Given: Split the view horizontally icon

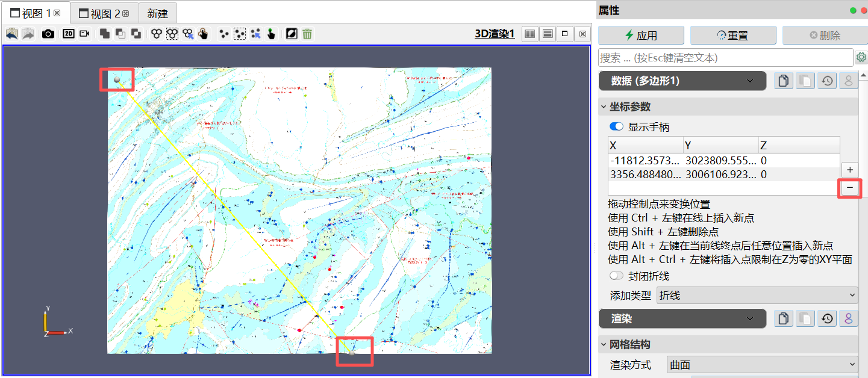Looking at the screenshot, I should click(529, 34).
